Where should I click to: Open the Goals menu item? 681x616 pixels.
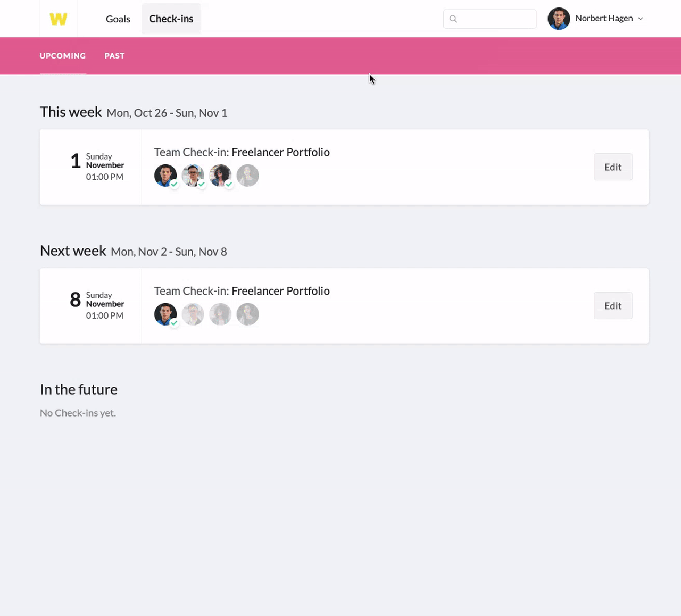pyautogui.click(x=118, y=19)
